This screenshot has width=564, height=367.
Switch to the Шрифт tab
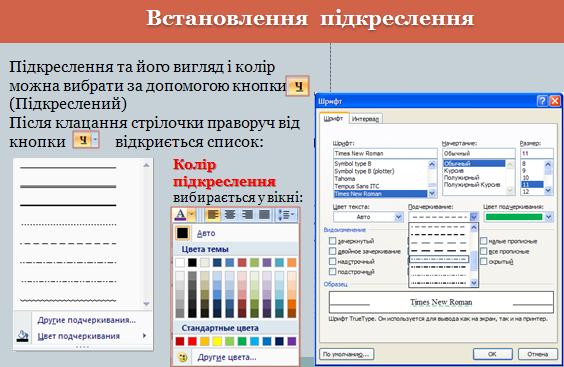333,118
